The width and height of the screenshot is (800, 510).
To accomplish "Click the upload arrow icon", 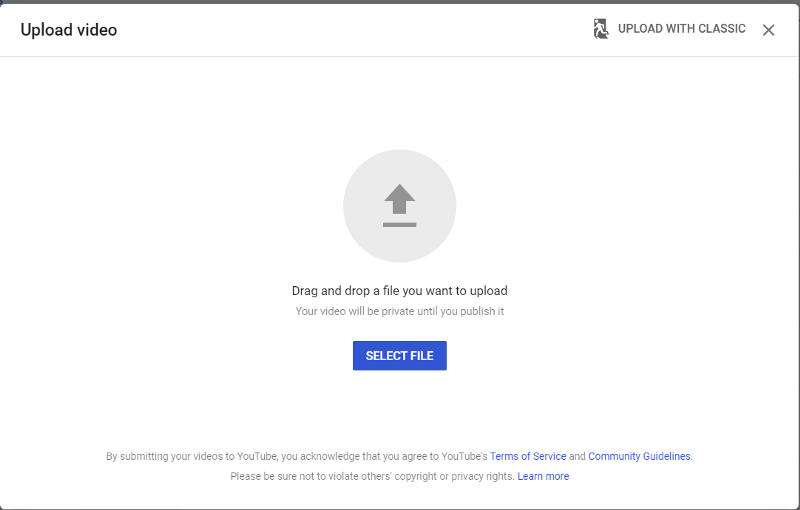I will [x=399, y=199].
